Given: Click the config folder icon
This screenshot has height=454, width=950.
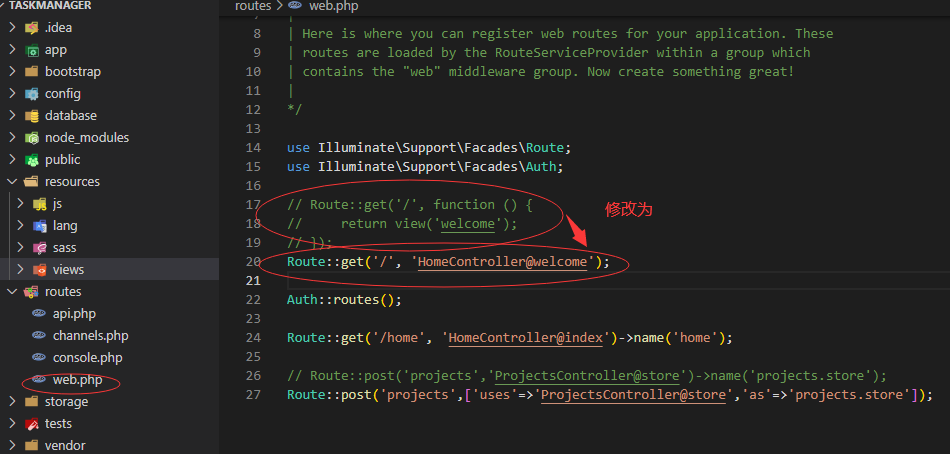Looking at the screenshot, I should (32, 94).
